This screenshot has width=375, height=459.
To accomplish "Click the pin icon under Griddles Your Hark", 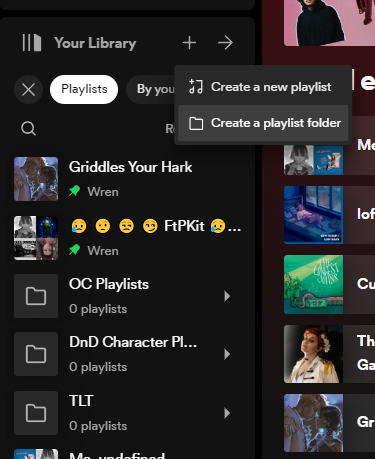I will (75, 191).
